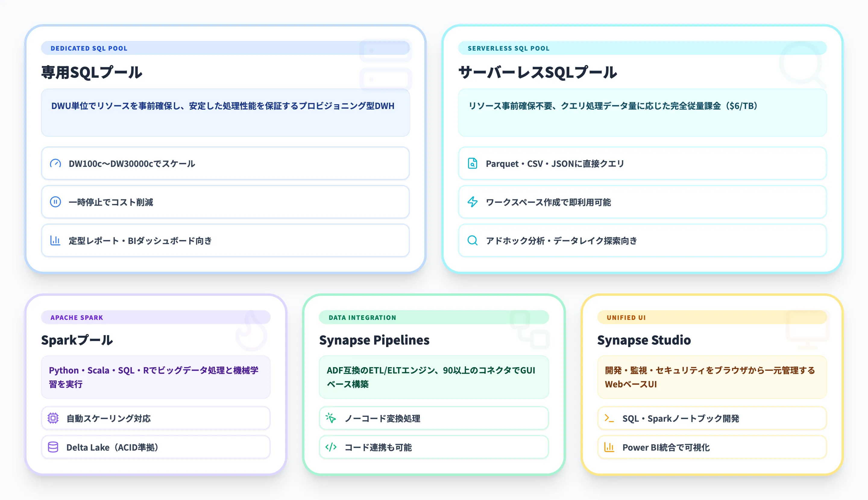
Task: Click the terminal prompt icon beside SQL・Sparkノートブック開発
Action: click(609, 418)
